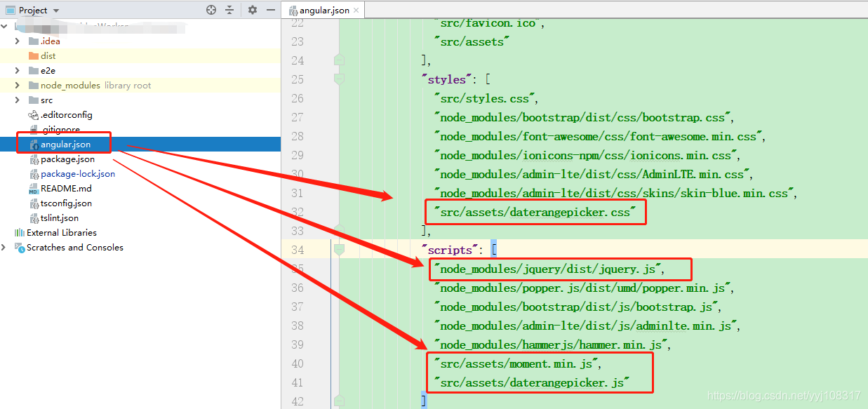Image resolution: width=868 pixels, height=409 pixels.
Task: Click fold marker on line 24
Action: point(339,60)
